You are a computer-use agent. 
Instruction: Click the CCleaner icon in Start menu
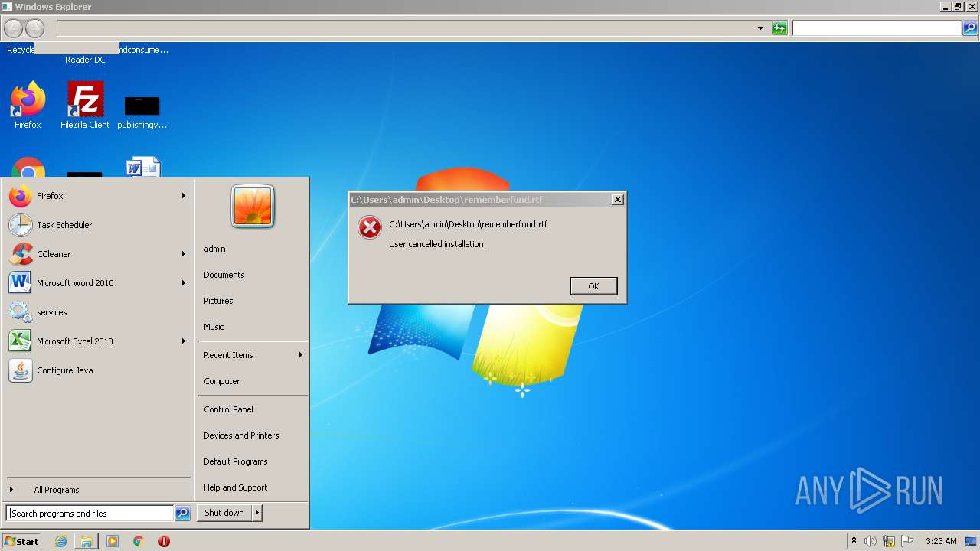click(21, 254)
